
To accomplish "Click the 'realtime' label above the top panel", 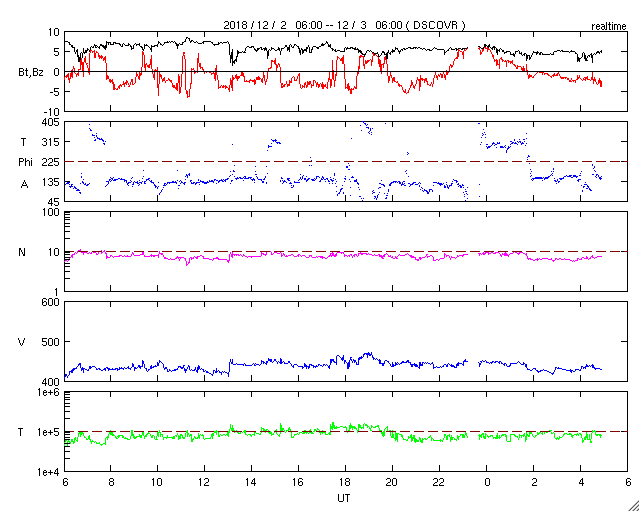I will (609, 27).
